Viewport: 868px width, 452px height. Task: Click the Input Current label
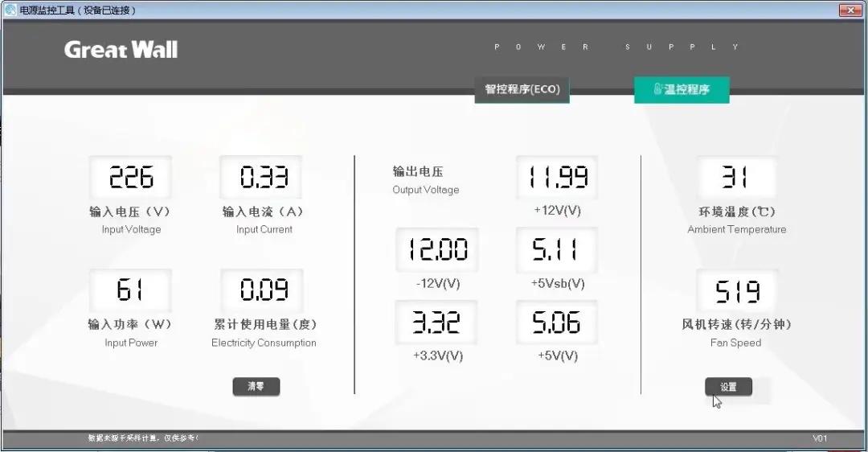pyautogui.click(x=264, y=229)
